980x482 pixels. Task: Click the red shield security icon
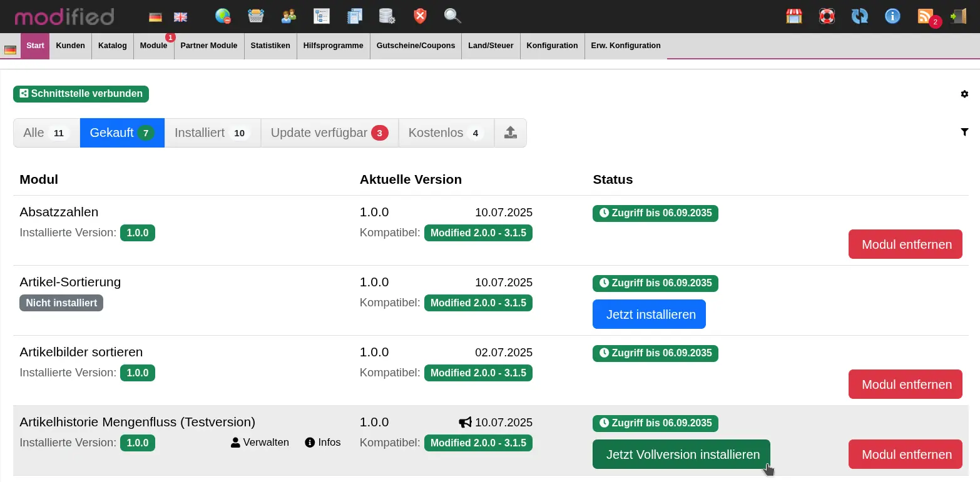pyautogui.click(x=420, y=16)
